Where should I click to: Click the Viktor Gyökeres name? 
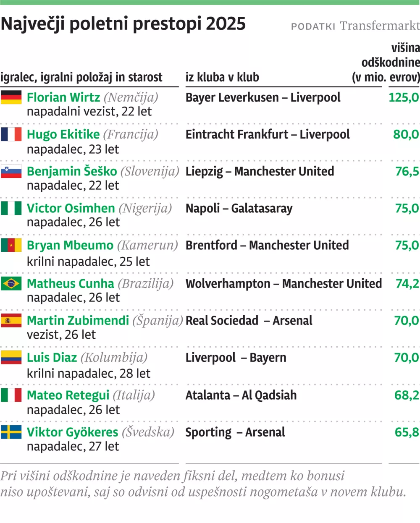72,432
